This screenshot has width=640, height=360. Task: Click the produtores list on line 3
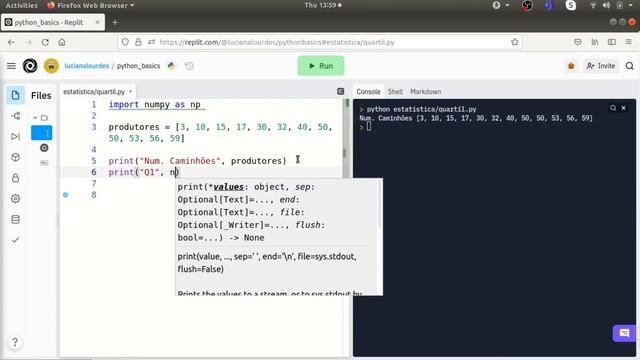(x=220, y=133)
